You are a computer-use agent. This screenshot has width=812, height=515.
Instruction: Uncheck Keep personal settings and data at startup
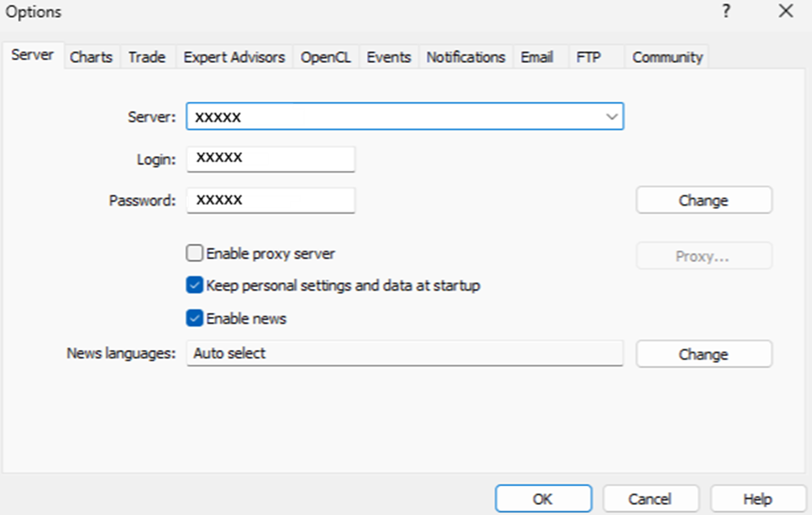[195, 286]
